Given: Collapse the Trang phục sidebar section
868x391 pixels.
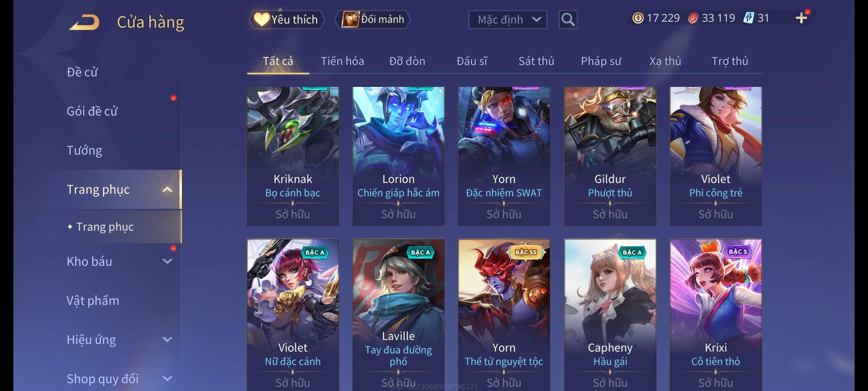Looking at the screenshot, I should coord(167,190).
